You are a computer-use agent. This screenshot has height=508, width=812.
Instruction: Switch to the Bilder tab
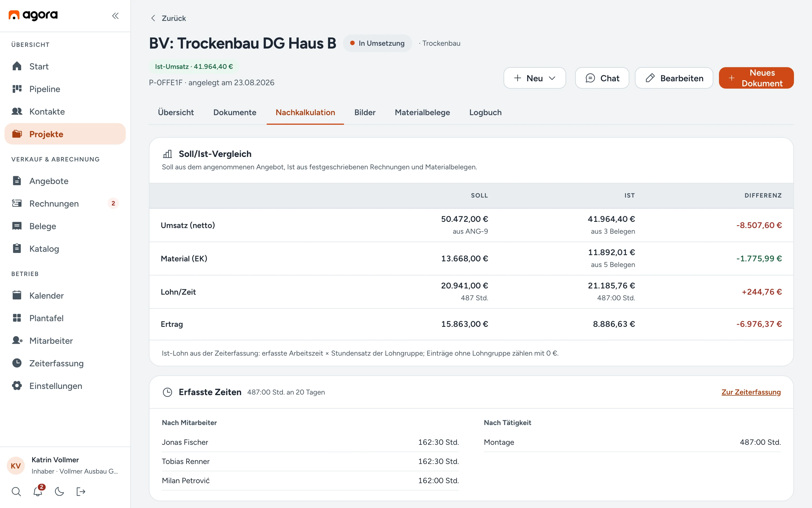tap(365, 112)
